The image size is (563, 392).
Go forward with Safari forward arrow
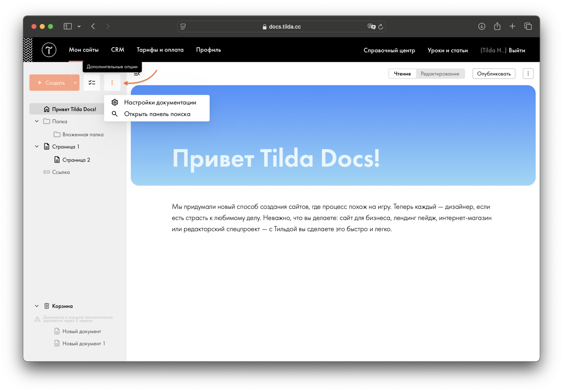coord(108,26)
